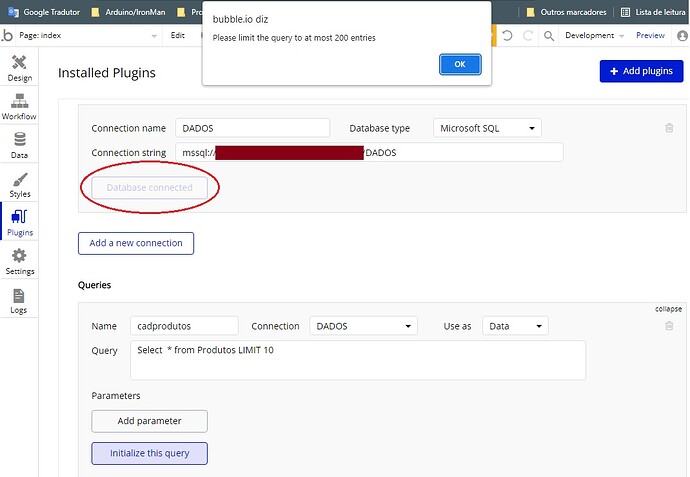Open the Database type dropdown
Viewport: 690px width, 477px height.
tap(487, 128)
